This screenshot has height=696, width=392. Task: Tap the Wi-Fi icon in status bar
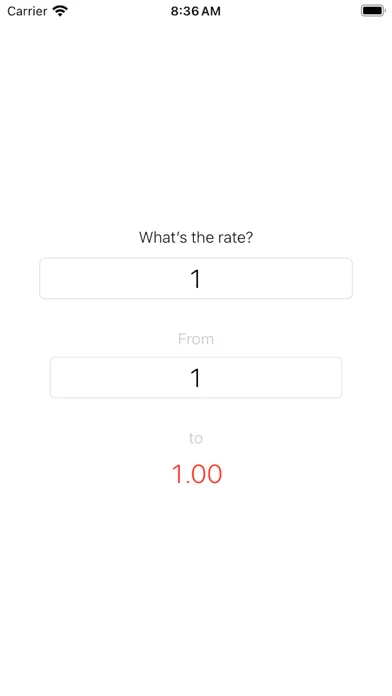point(59,11)
